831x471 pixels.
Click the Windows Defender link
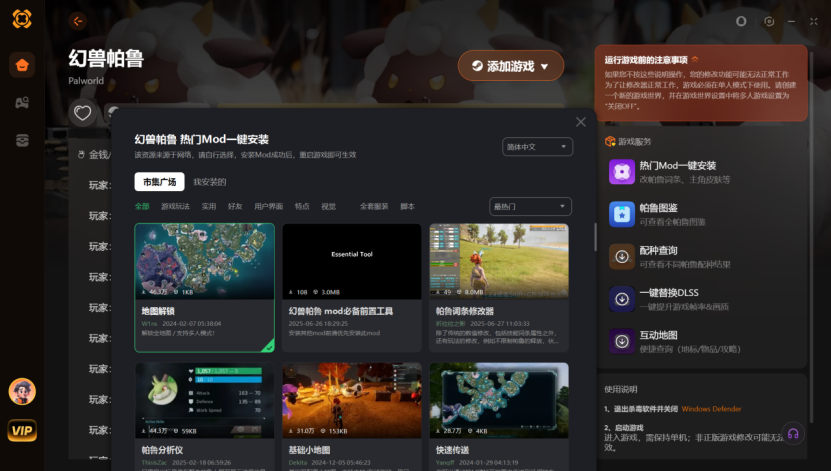pyautogui.click(x=711, y=409)
